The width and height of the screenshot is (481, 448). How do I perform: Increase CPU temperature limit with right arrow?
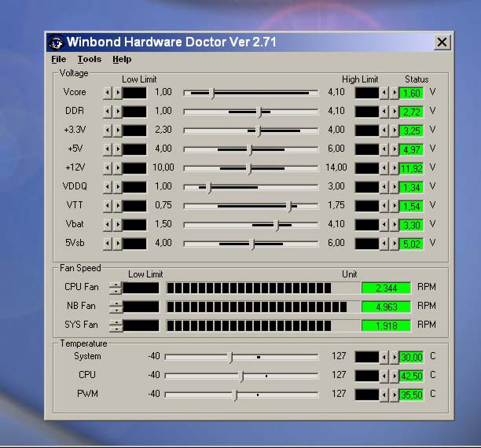click(x=395, y=376)
